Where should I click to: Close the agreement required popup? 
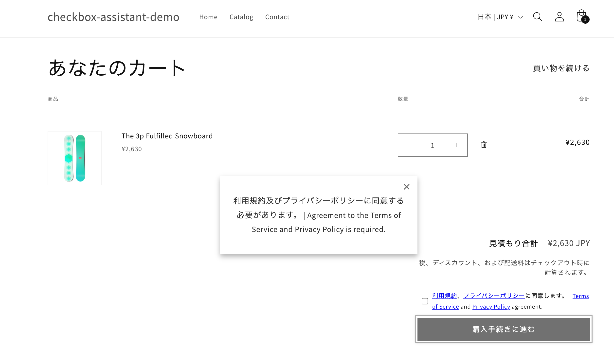(x=407, y=187)
